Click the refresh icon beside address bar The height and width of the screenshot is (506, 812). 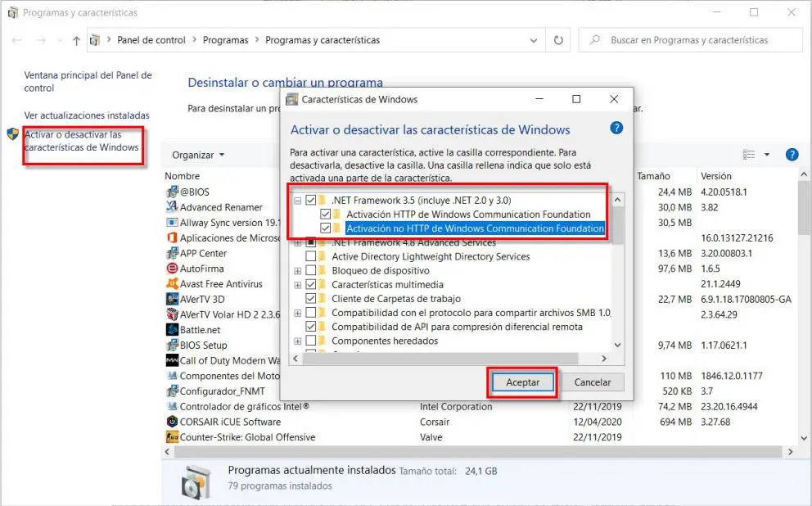point(558,40)
